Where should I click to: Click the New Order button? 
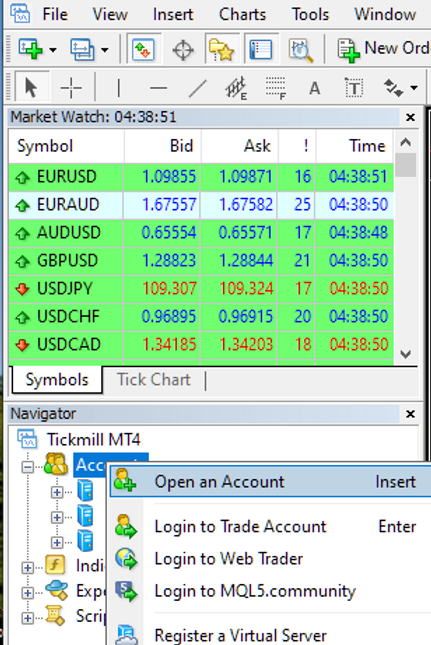tap(383, 49)
